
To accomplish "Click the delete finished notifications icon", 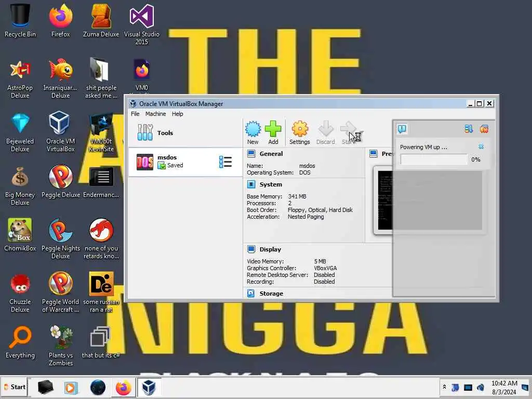I will coord(484,129).
